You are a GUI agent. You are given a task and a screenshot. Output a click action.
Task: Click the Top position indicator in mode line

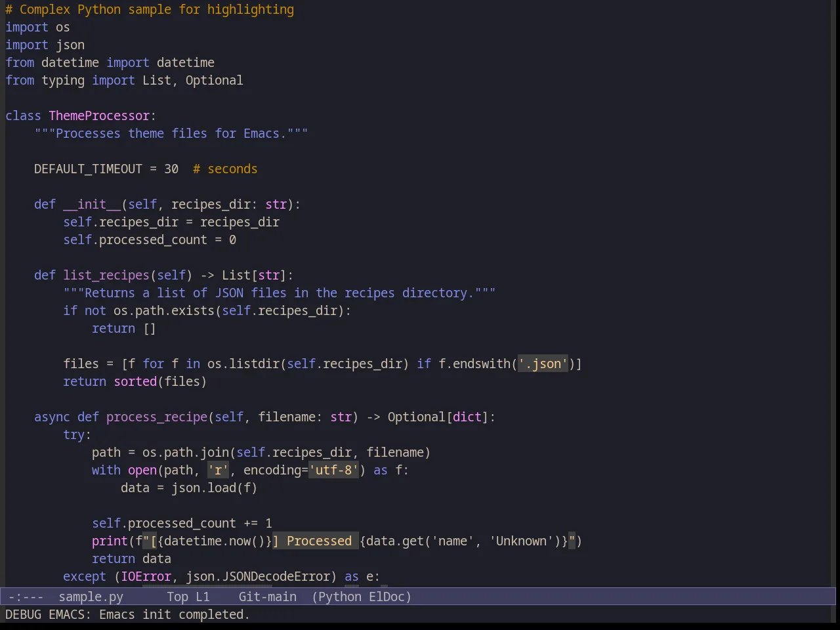(177, 597)
